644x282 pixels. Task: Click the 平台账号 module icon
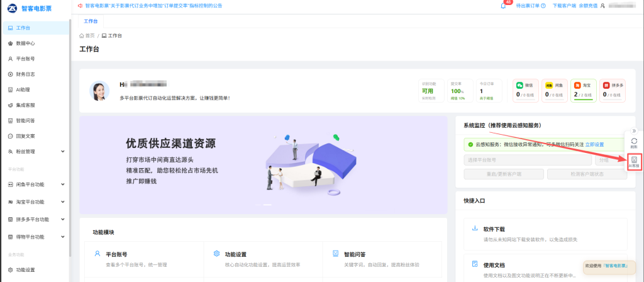point(97,254)
